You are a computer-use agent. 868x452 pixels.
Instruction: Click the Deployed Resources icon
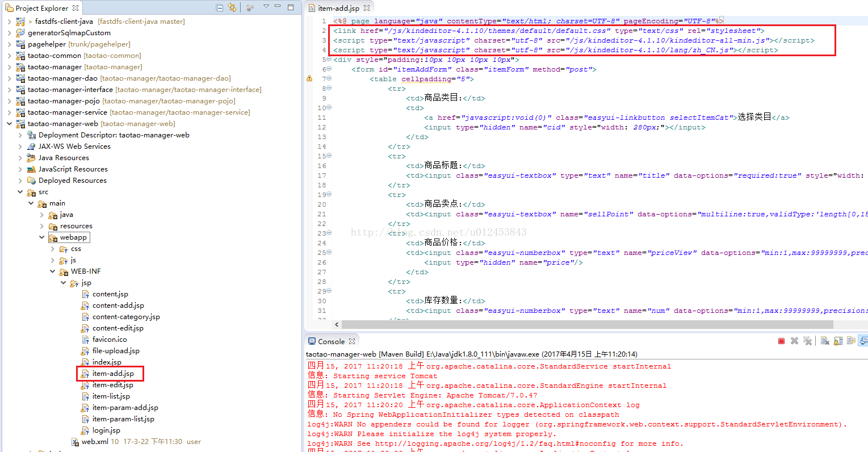coord(32,181)
